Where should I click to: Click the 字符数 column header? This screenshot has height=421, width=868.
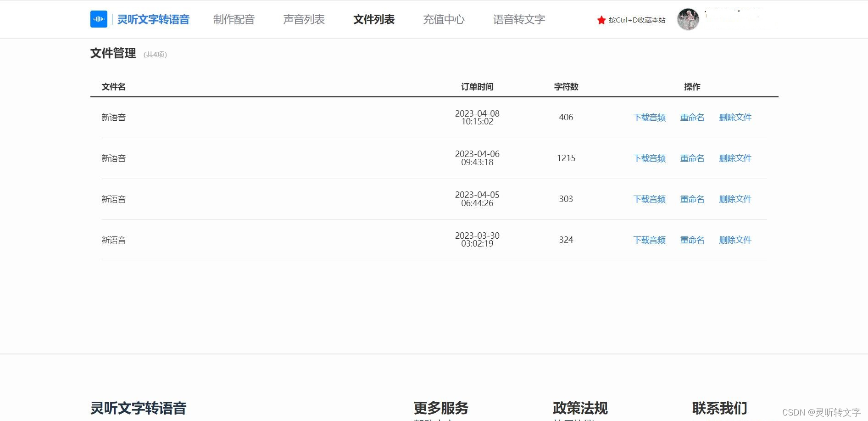[x=566, y=87]
